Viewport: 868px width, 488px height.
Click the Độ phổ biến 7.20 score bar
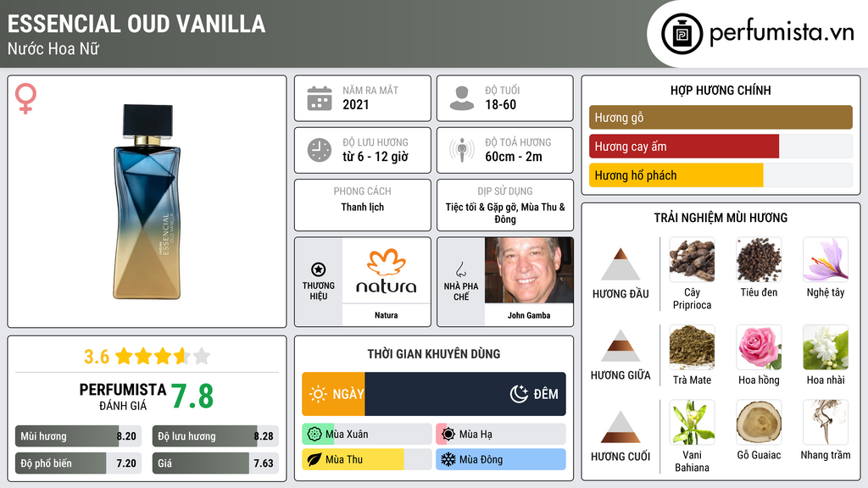pos(79,463)
